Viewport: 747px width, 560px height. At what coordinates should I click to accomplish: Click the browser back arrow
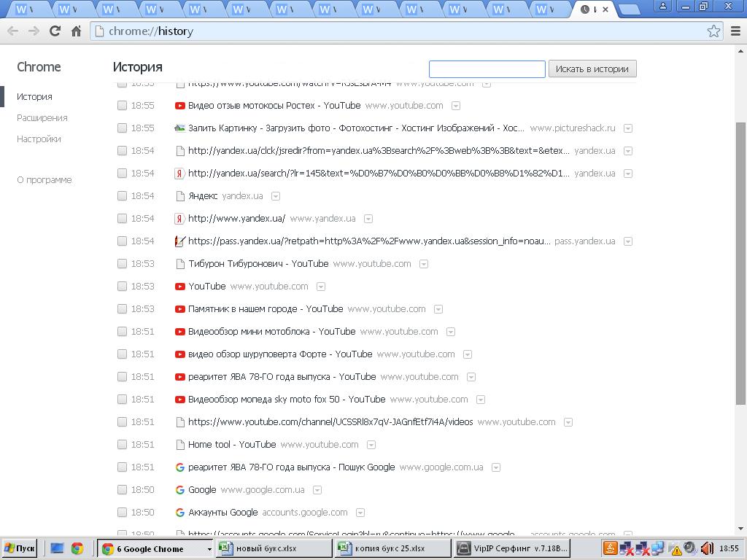coord(13,31)
